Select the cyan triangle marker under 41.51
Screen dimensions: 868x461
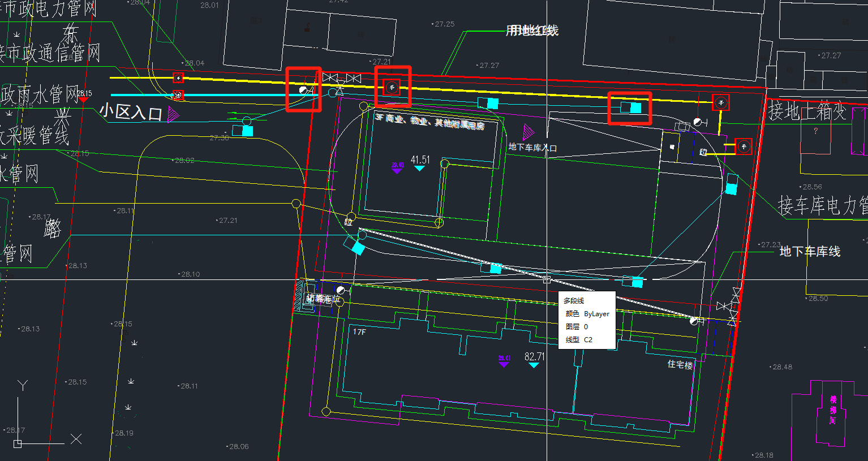tap(419, 168)
